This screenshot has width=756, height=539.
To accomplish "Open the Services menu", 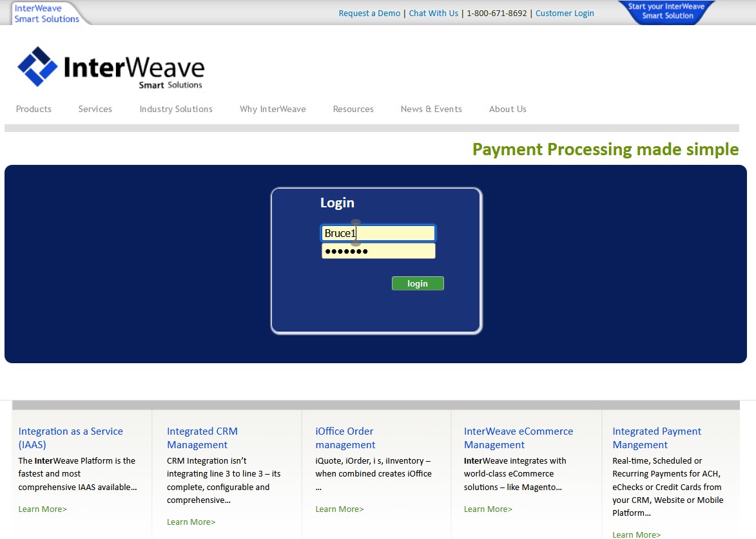I will click(95, 109).
